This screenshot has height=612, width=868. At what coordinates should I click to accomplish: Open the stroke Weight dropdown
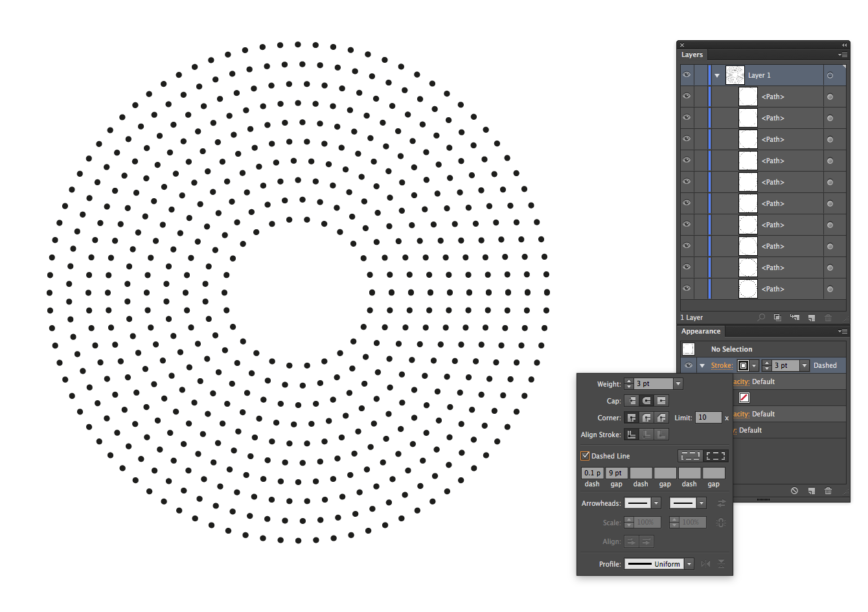[678, 384]
